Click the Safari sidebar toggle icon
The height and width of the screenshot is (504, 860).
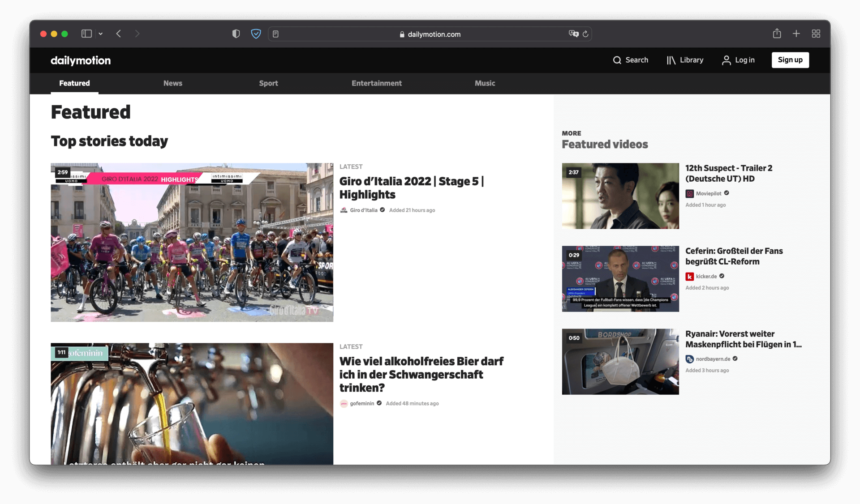pyautogui.click(x=86, y=34)
